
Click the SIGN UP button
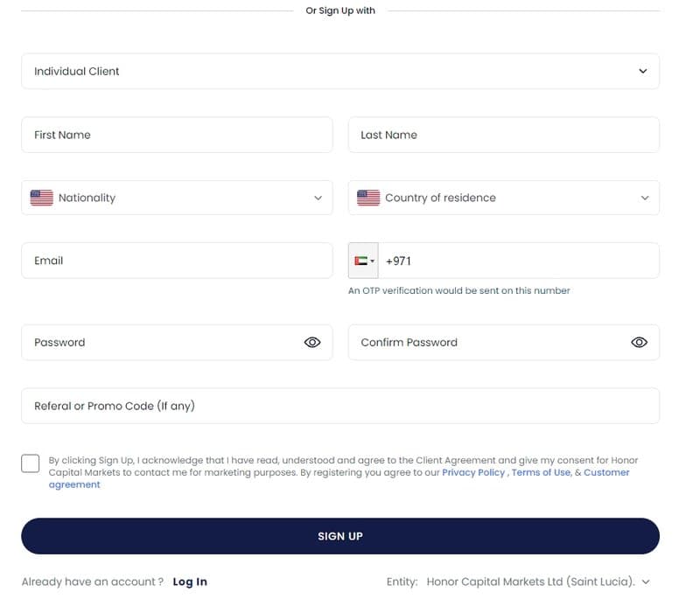click(340, 536)
